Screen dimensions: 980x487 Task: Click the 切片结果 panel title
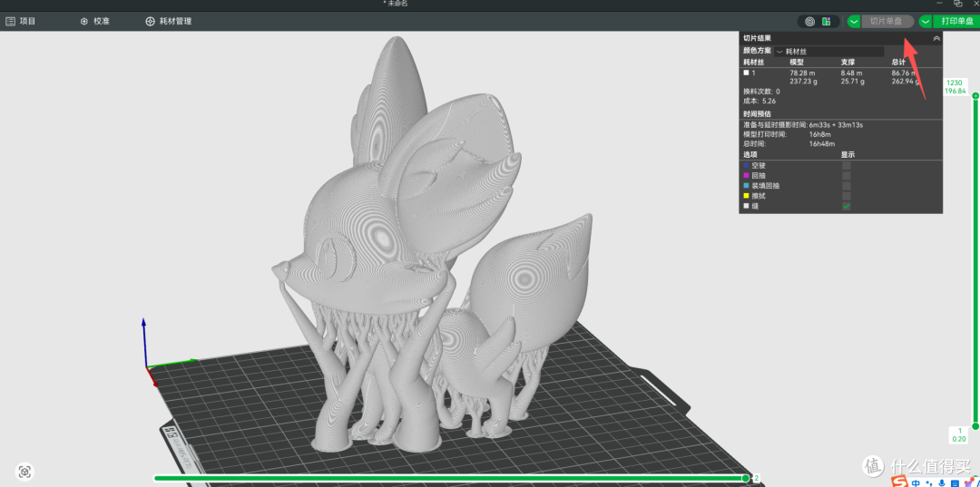point(757,38)
